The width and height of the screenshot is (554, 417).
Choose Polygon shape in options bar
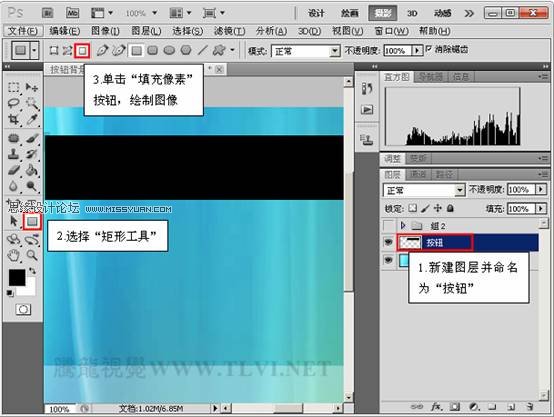pos(186,51)
